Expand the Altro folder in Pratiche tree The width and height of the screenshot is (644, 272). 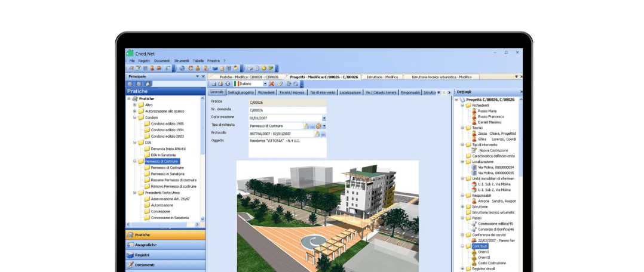point(135,105)
